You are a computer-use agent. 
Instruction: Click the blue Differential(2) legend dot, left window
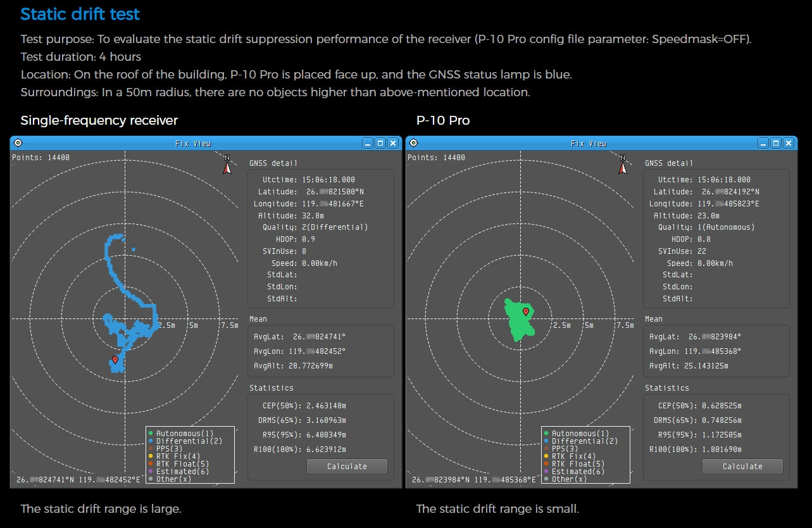[x=150, y=441]
